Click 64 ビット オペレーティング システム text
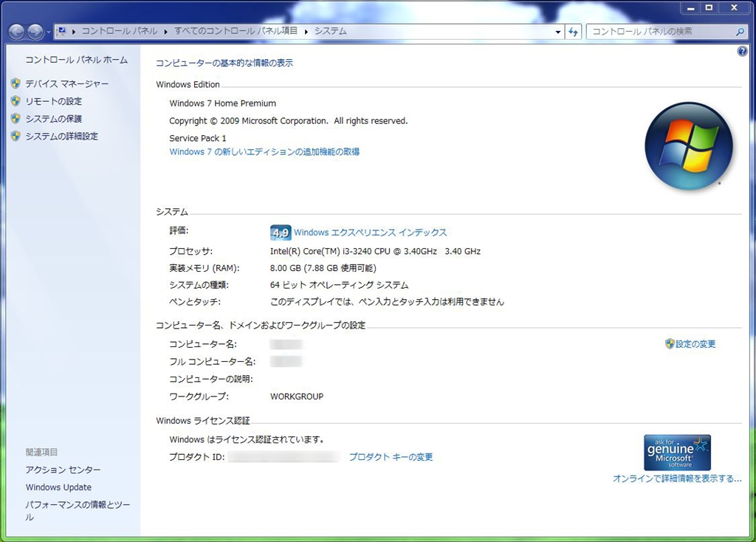Viewport: 756px width, 542px height. coord(340,285)
